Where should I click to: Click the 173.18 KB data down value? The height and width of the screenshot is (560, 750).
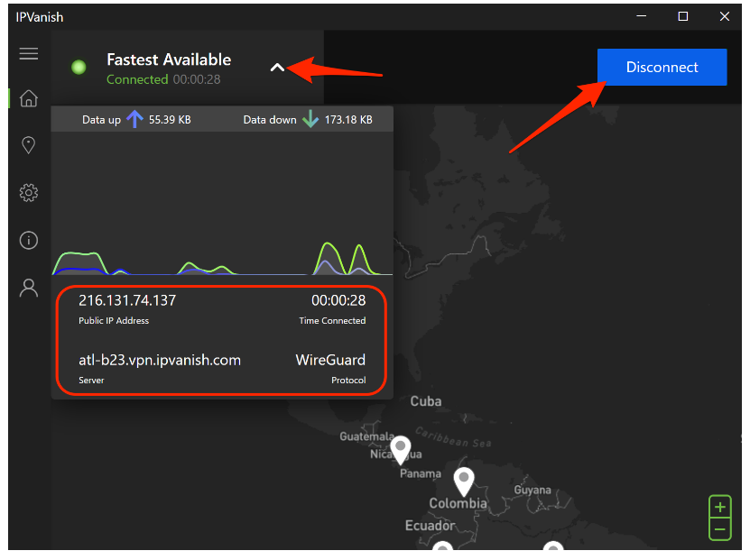tap(348, 119)
